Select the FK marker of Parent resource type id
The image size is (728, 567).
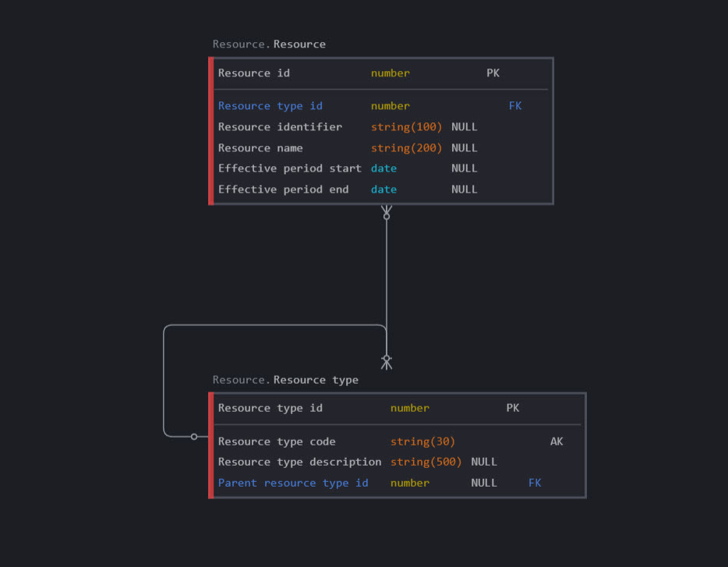coord(534,483)
